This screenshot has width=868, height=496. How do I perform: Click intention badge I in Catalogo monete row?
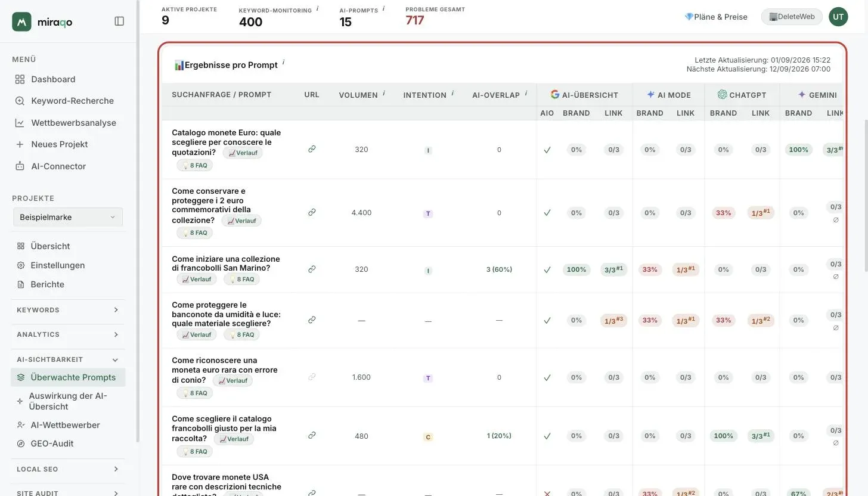(x=427, y=150)
